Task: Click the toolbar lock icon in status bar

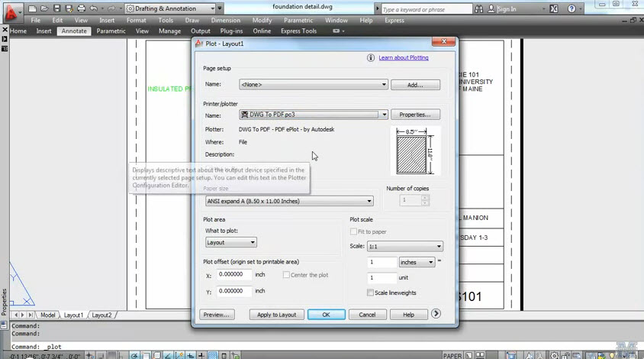Action: pos(565,355)
